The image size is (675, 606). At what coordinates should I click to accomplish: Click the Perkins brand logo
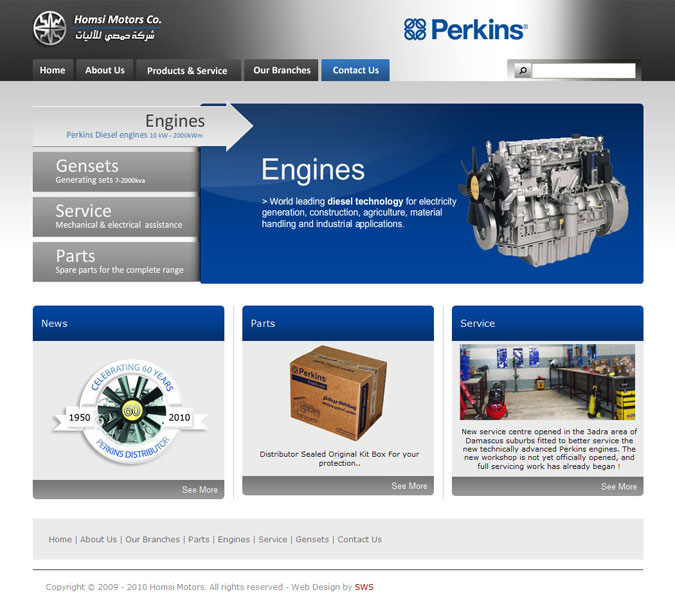[465, 29]
